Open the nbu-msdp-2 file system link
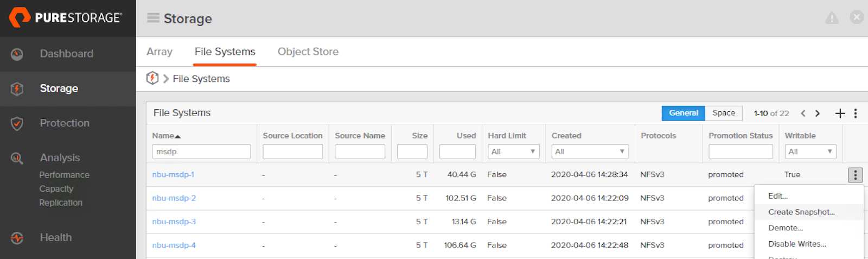 (x=174, y=198)
